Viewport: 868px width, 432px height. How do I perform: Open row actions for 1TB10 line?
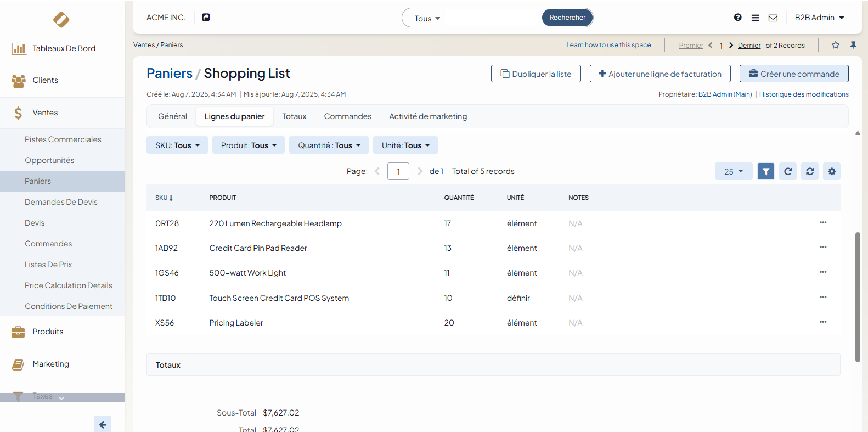click(x=823, y=297)
